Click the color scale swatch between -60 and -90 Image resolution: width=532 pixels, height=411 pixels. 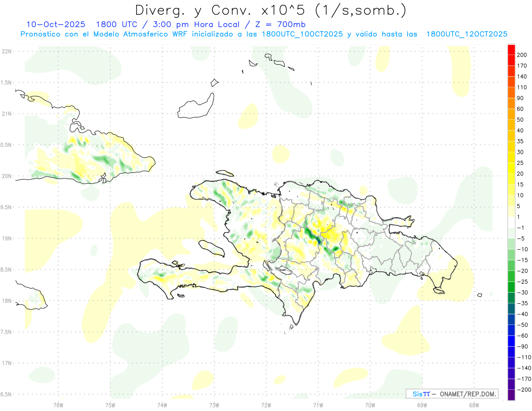point(511,341)
